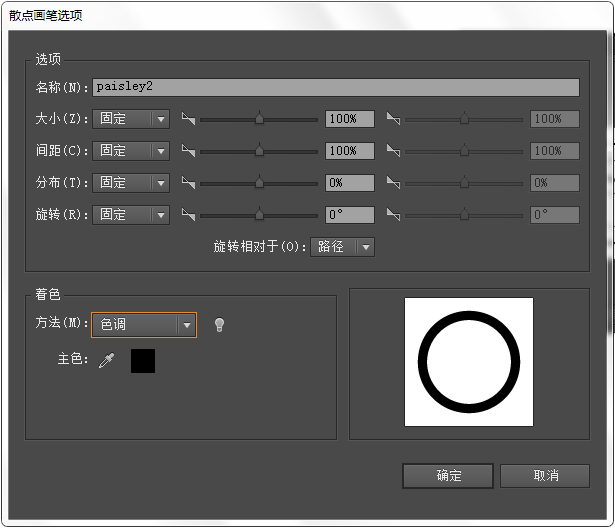
Task: Click the 大小 maximum slider handle
Action: [x=464, y=118]
